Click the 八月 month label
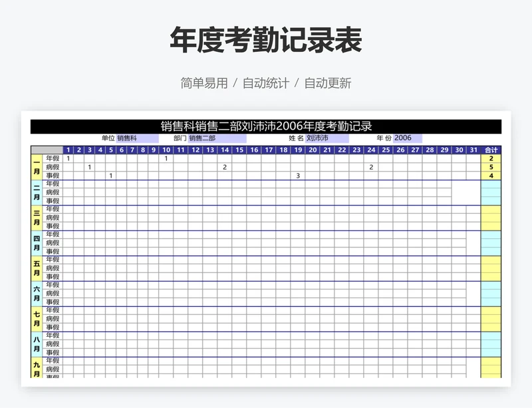Viewport: 532px width, 408px height. click(x=37, y=344)
